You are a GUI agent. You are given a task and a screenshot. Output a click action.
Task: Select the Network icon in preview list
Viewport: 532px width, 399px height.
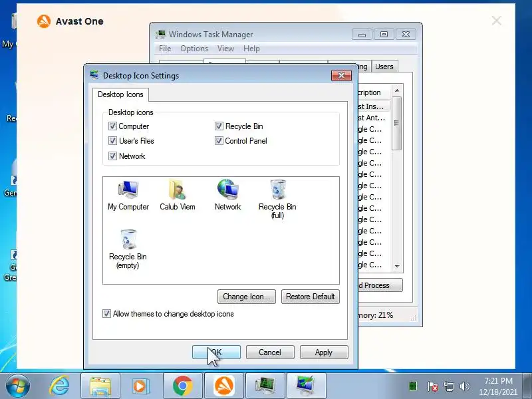tap(227, 196)
